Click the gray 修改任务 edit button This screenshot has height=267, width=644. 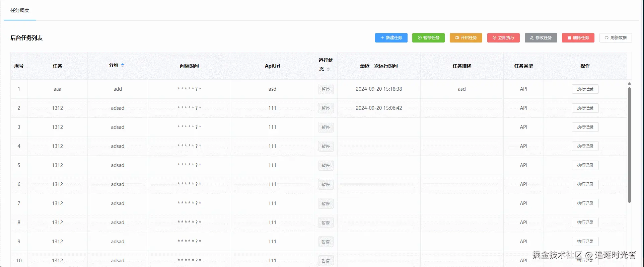pos(541,38)
